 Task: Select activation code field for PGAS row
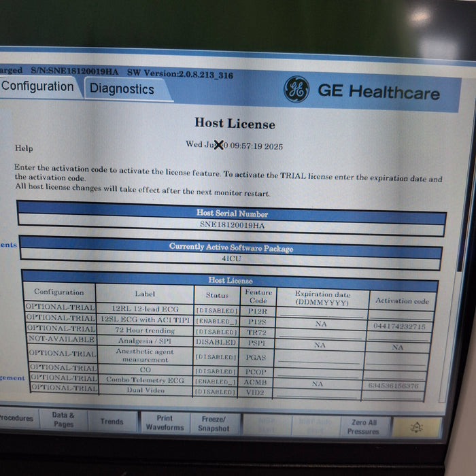coord(396,359)
